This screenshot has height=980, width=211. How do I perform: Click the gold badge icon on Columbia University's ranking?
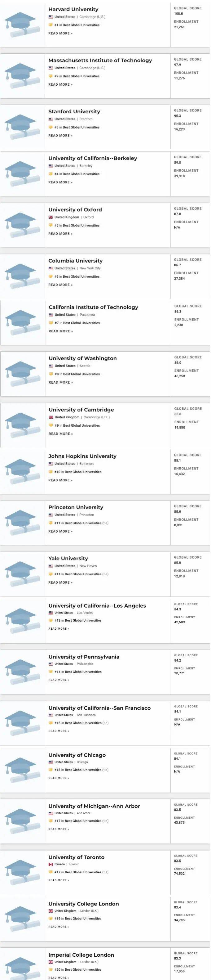pyautogui.click(x=51, y=276)
